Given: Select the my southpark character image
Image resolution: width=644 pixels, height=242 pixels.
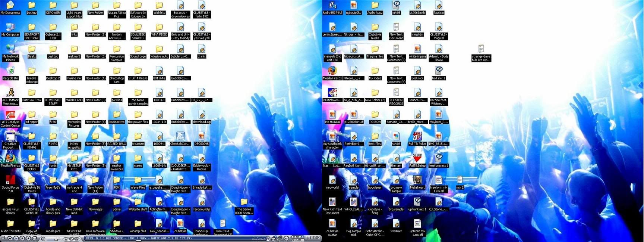Looking at the screenshot, I should point(332,140).
